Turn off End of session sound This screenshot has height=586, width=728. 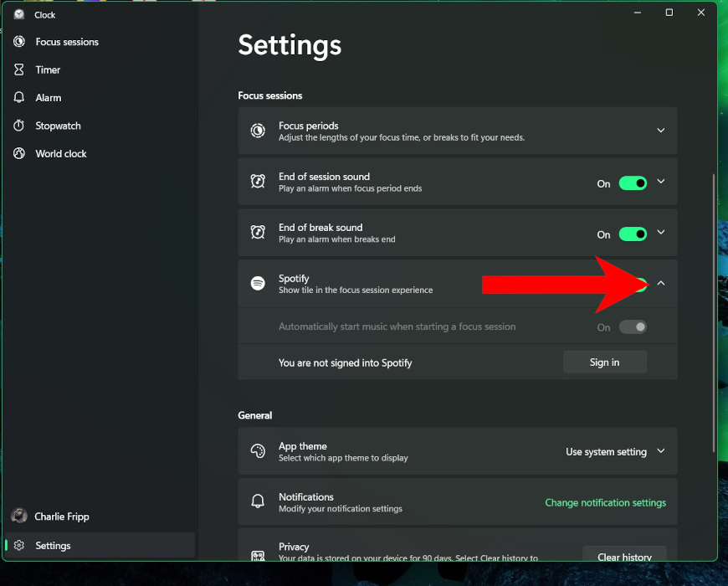(x=633, y=182)
